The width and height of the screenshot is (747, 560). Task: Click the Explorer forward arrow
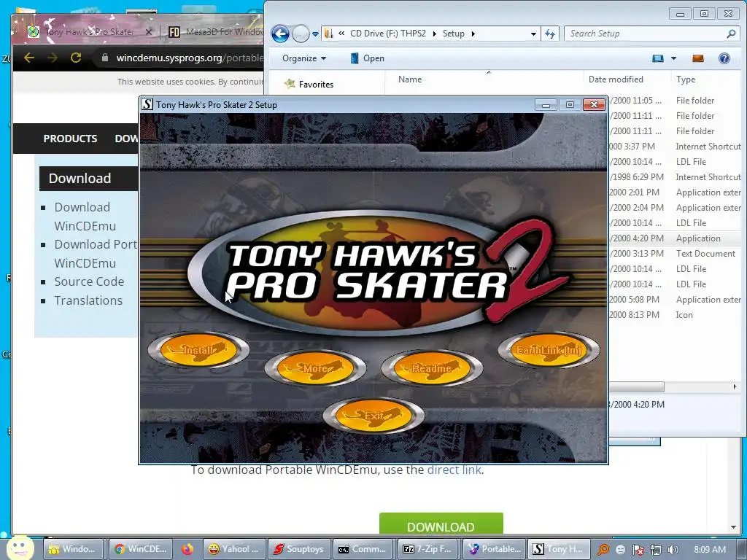click(x=300, y=34)
